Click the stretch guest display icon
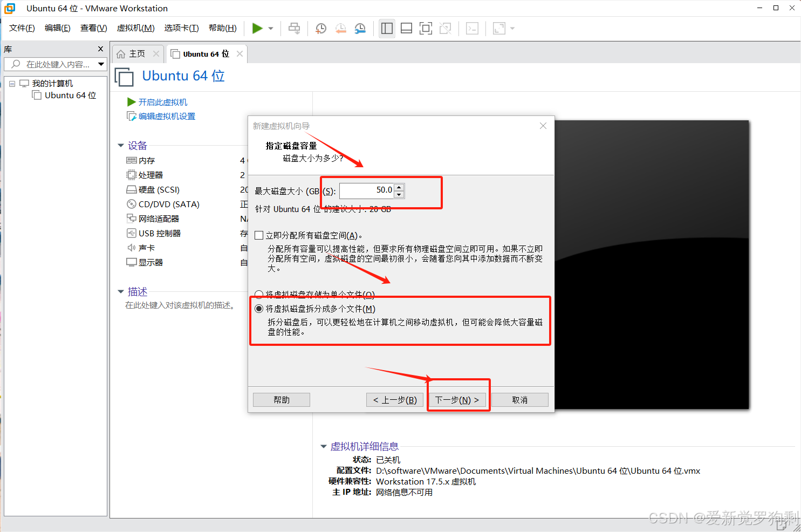The width and height of the screenshot is (801, 532). [x=499, y=28]
